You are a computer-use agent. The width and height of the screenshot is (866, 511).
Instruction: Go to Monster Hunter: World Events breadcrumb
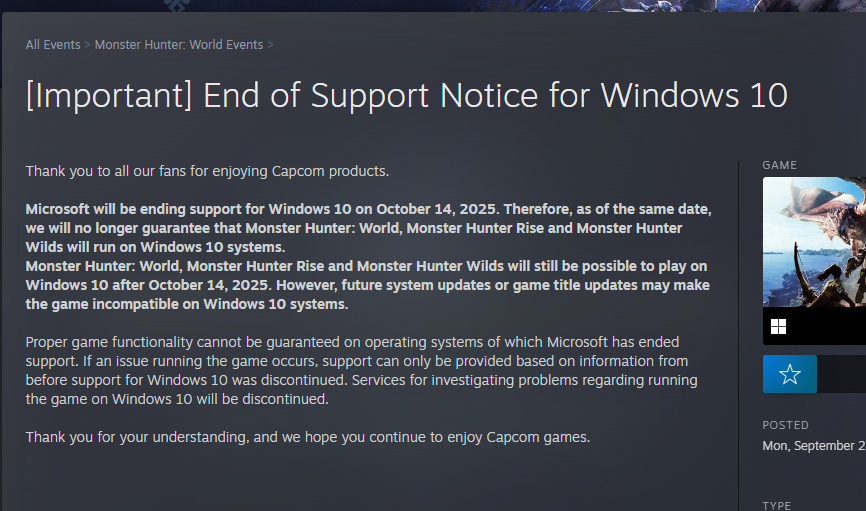point(179,45)
